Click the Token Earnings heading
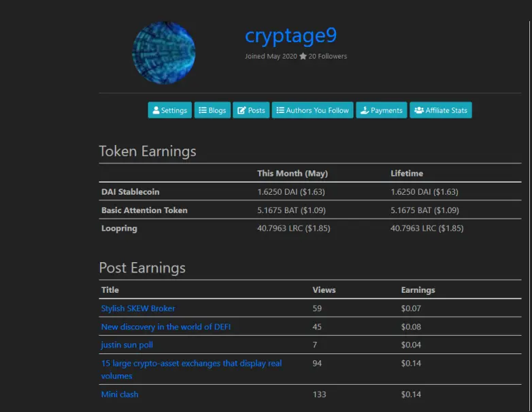The image size is (532, 412). coord(148,151)
